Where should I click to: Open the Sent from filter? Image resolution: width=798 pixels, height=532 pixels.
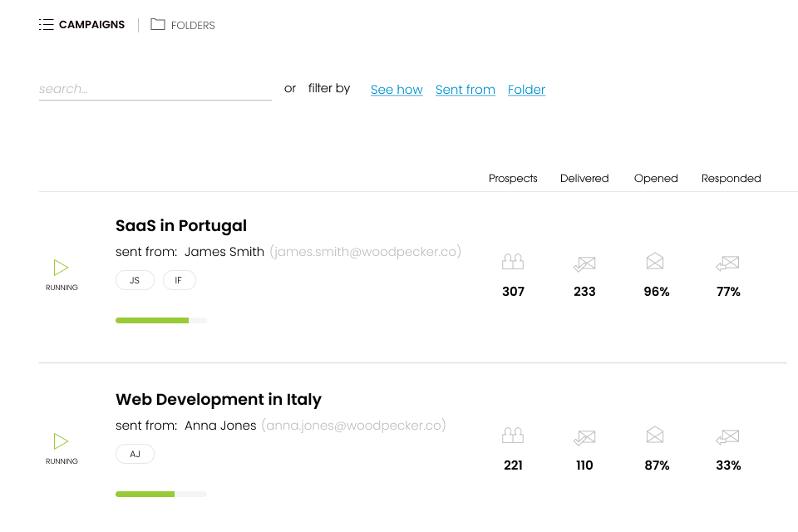point(465,90)
